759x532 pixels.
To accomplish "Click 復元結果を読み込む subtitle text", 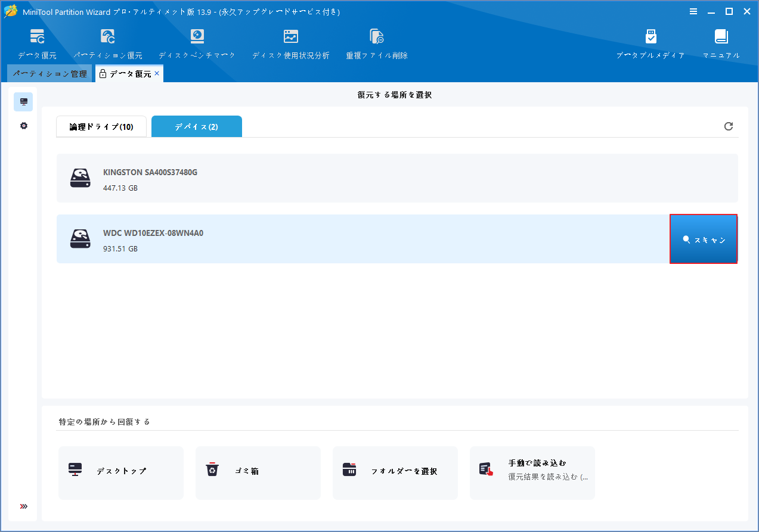I will 548,477.
